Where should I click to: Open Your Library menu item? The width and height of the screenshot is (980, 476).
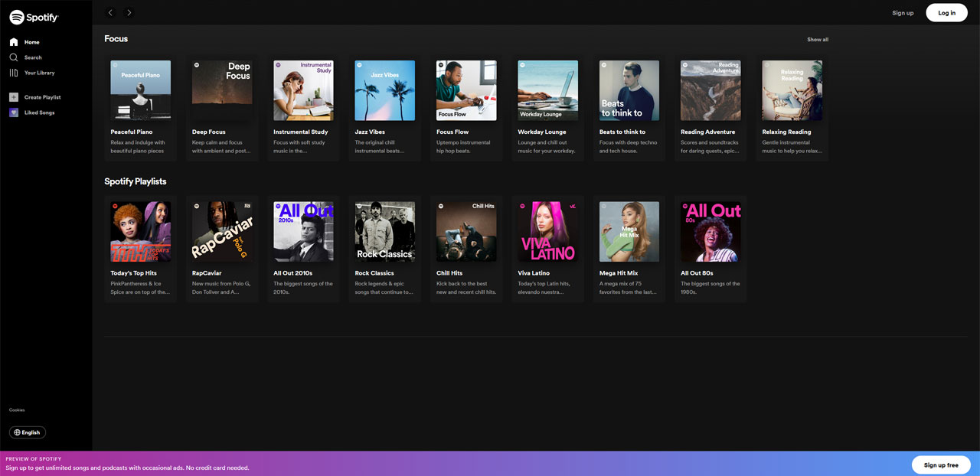click(x=40, y=73)
